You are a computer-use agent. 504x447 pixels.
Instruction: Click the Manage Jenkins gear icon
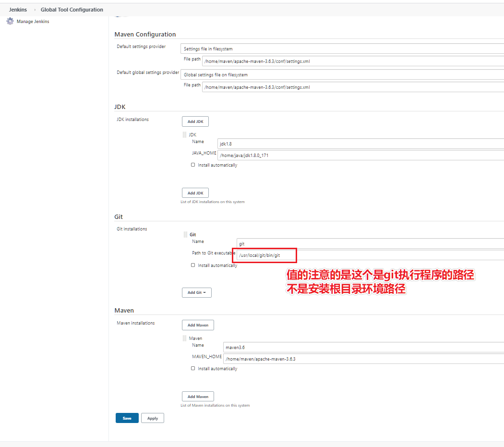(x=10, y=21)
